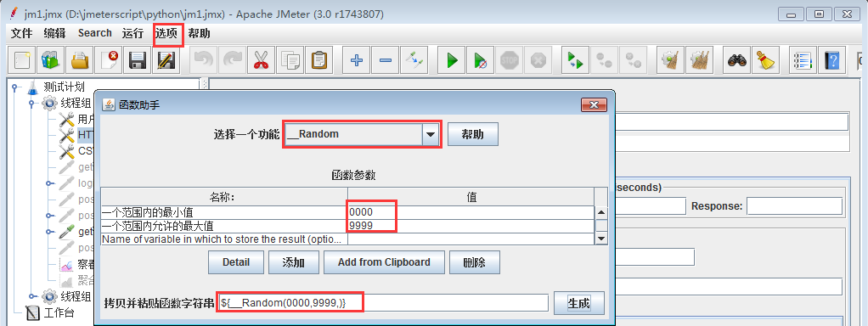Viewport: 868px width, 326px height.
Task: Click the Copy toolbar icon
Action: coord(290,59)
